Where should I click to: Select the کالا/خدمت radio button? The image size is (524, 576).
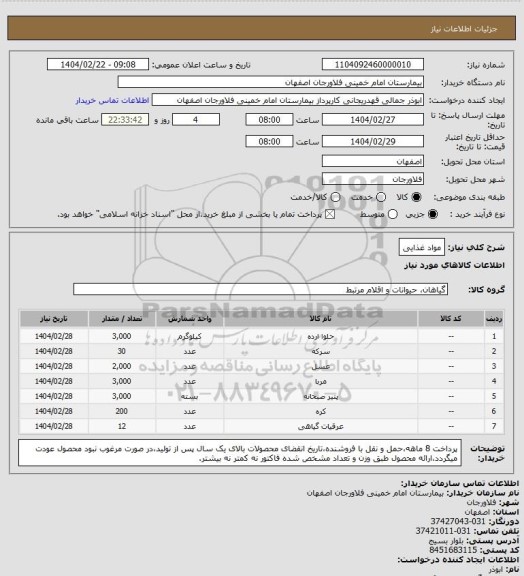pyautogui.click(x=335, y=197)
